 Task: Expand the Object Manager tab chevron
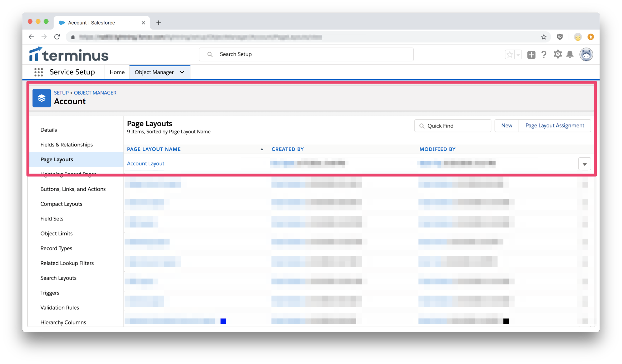click(x=182, y=72)
